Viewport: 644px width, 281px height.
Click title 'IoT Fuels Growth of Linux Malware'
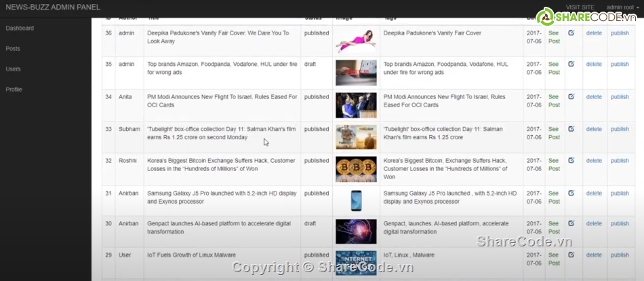click(x=191, y=255)
